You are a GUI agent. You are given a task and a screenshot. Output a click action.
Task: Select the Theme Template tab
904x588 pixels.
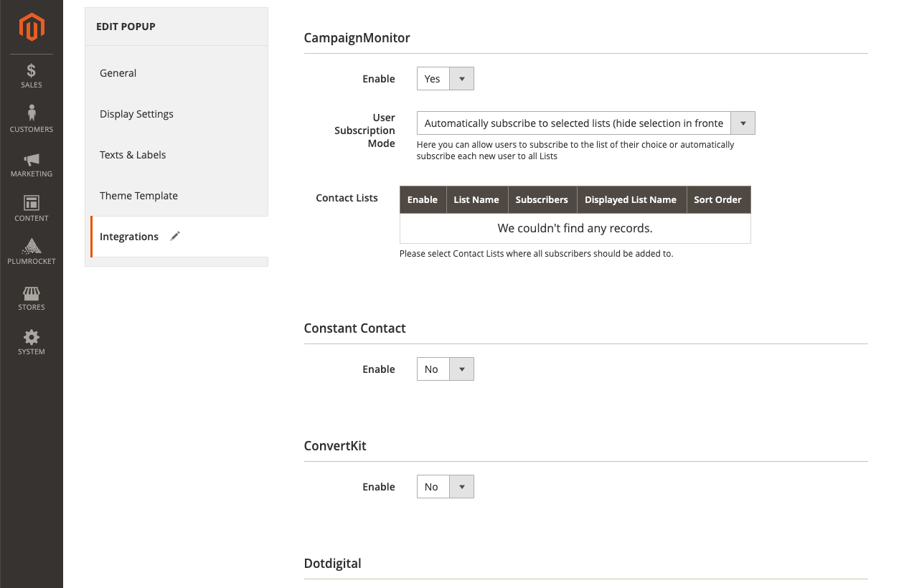[138, 196]
